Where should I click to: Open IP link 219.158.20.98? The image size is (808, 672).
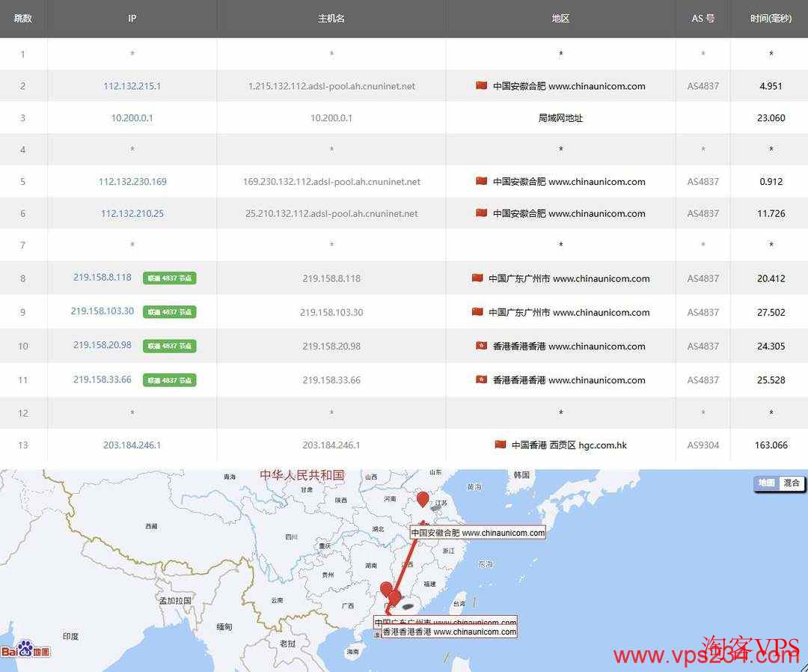point(102,345)
